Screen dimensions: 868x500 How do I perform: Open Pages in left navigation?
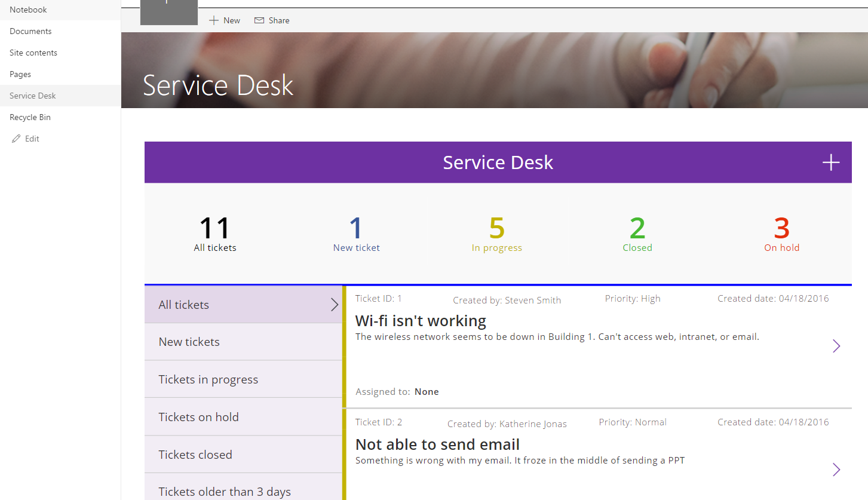20,74
